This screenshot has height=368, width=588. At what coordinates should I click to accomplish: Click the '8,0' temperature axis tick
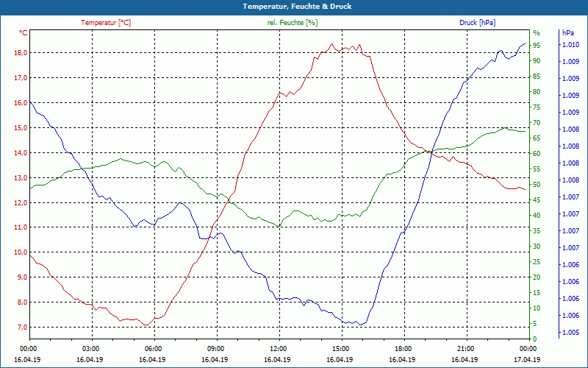coord(23,302)
